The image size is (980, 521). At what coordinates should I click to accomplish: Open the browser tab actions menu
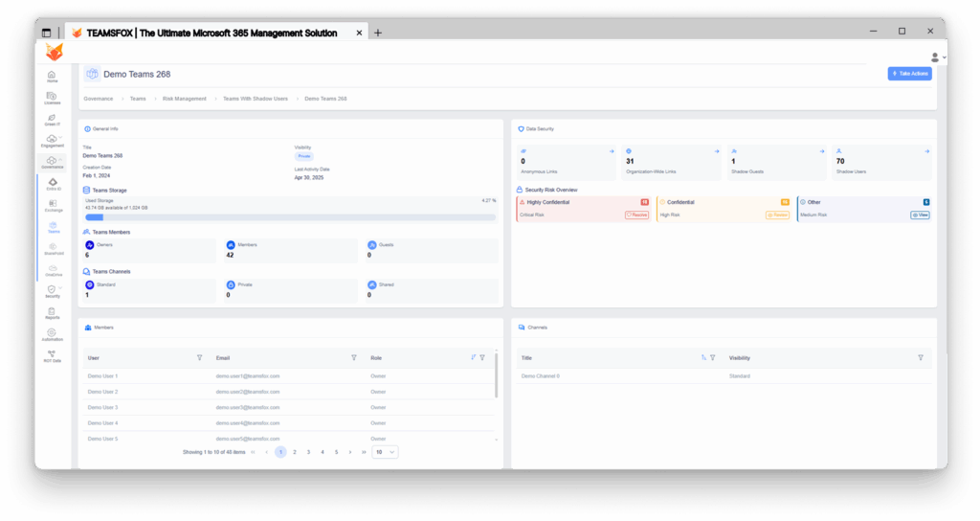tap(46, 33)
